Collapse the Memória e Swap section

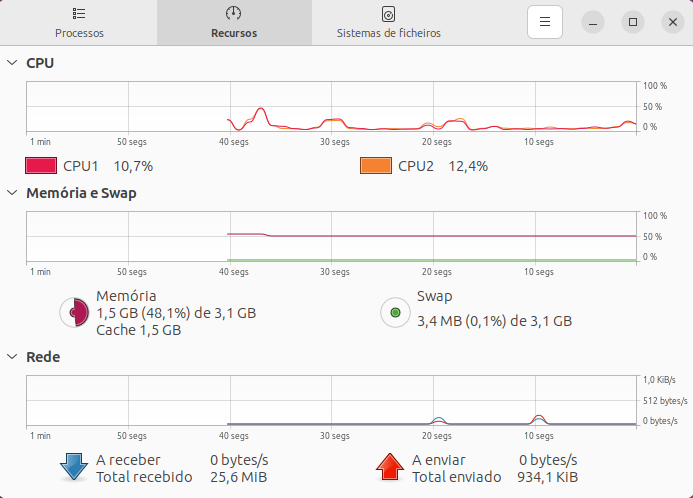[12, 193]
